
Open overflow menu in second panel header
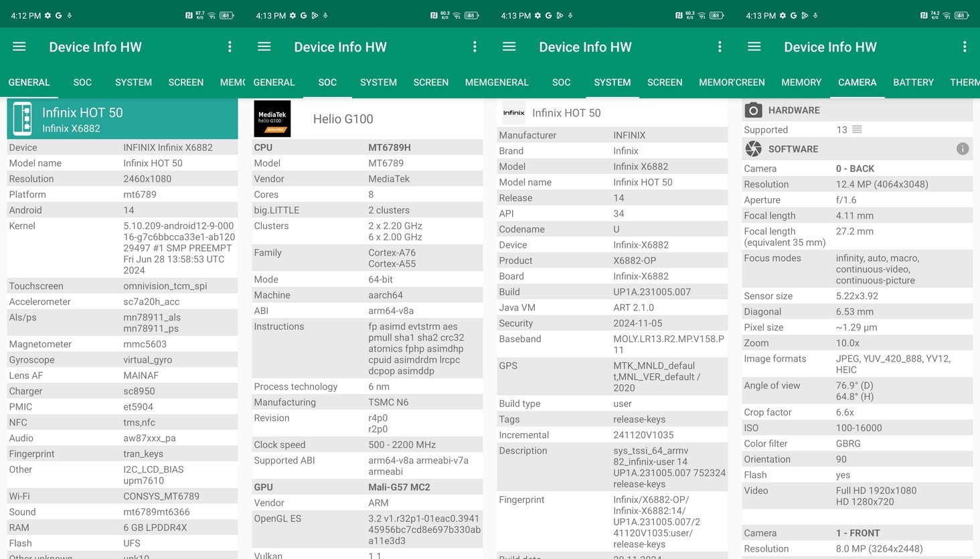(x=475, y=47)
